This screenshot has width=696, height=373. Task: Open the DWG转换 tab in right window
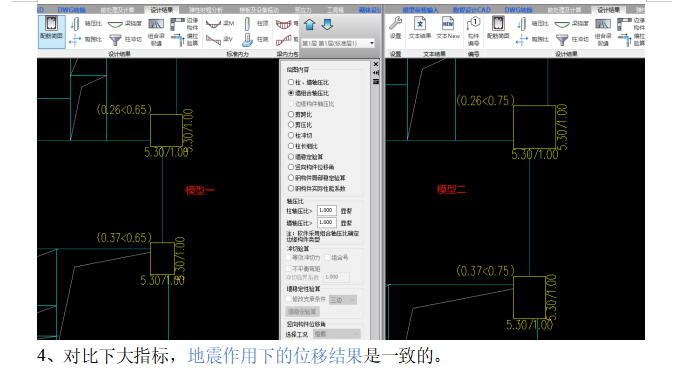pos(518,10)
